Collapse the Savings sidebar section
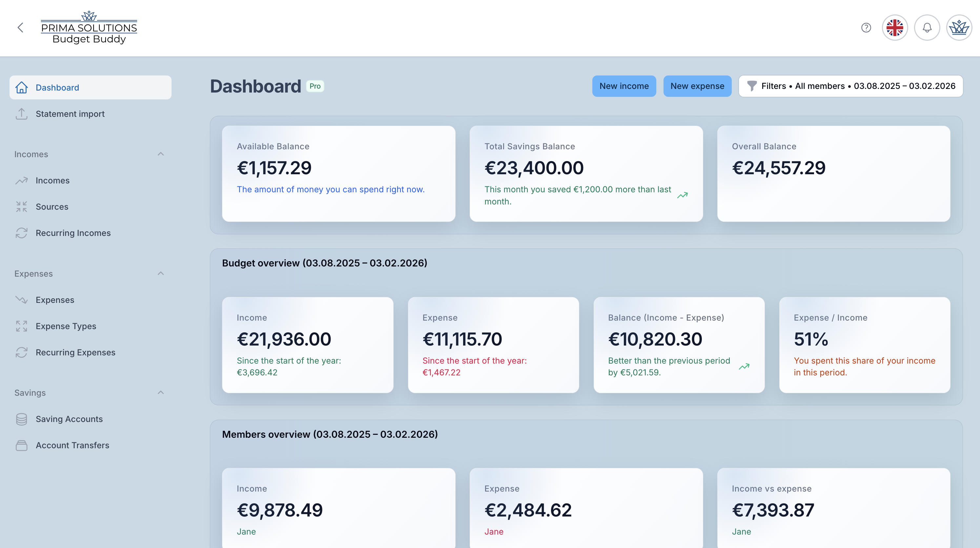Image resolution: width=980 pixels, height=548 pixels. pos(160,393)
